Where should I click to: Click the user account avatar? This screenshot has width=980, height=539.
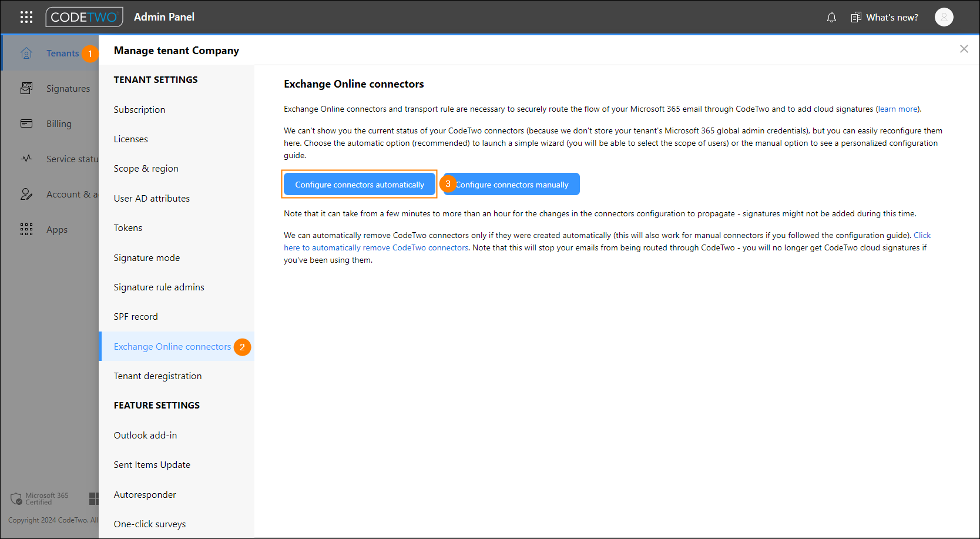point(944,17)
